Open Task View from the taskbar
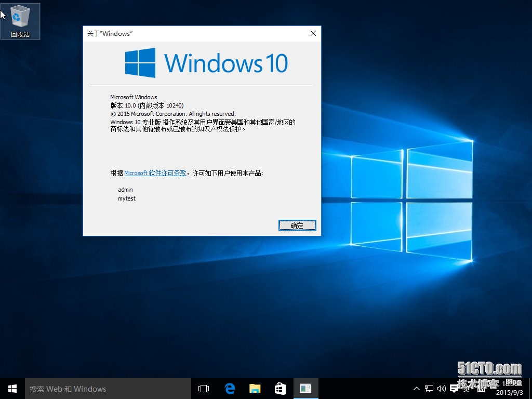Image resolution: width=532 pixels, height=399 pixels. 204,389
